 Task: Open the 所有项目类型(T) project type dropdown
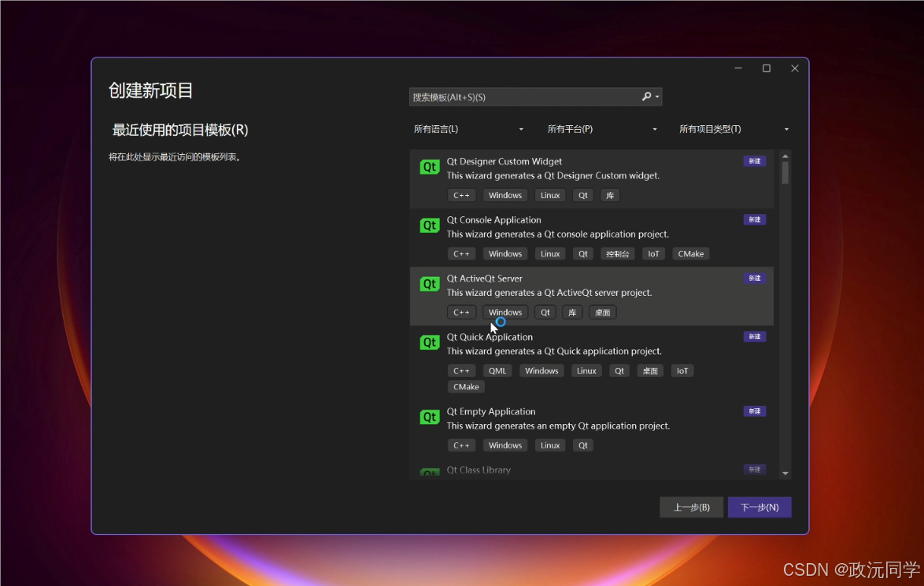(734, 129)
